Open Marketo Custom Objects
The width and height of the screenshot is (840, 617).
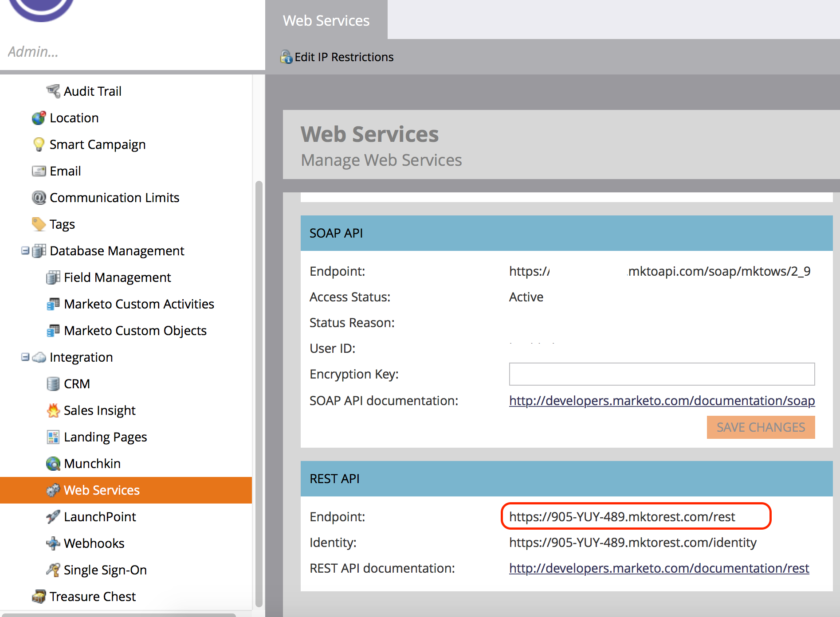[x=135, y=331]
